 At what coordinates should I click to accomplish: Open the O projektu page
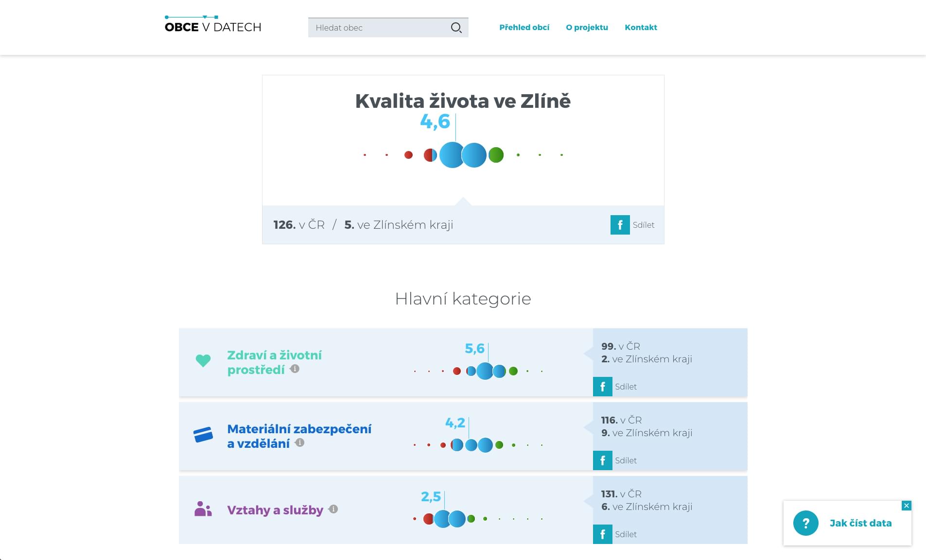tap(587, 27)
